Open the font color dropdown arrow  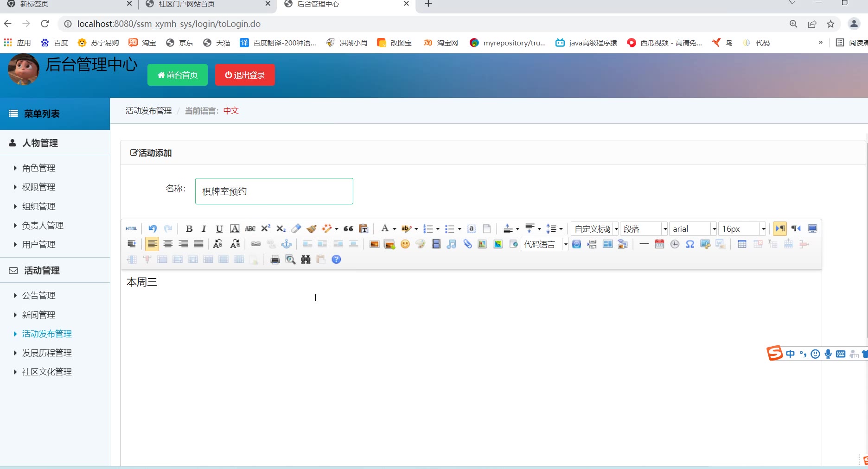pos(395,229)
